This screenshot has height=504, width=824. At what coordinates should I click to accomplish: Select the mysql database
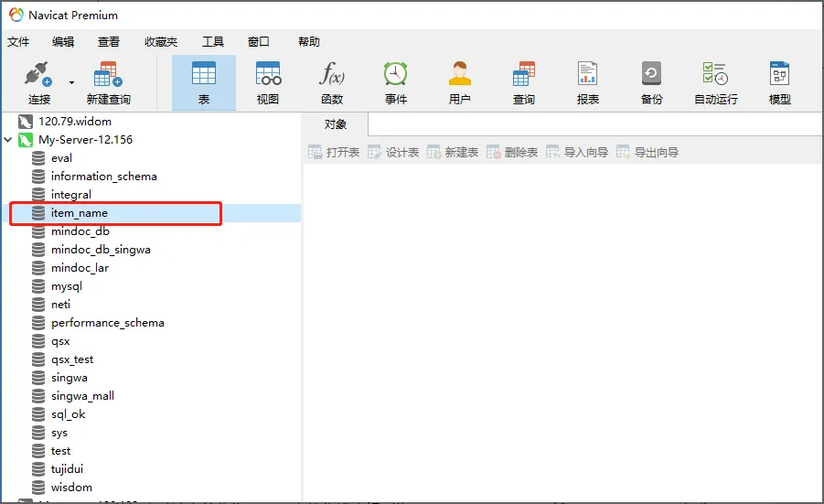click(x=67, y=286)
